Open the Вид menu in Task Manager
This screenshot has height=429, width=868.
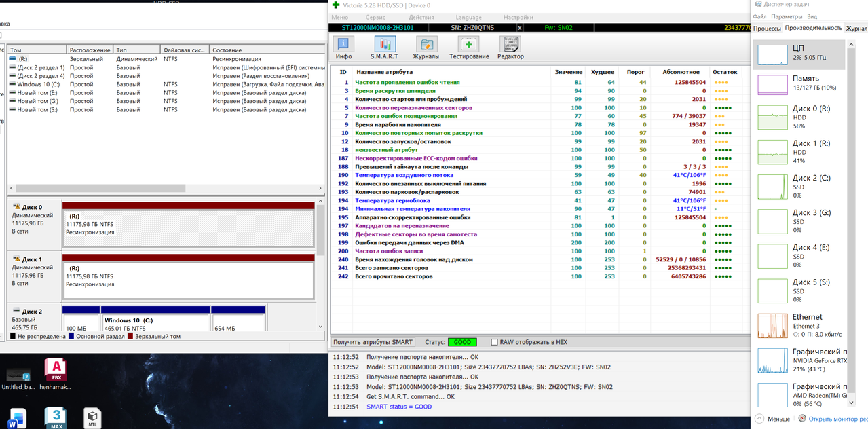point(812,16)
